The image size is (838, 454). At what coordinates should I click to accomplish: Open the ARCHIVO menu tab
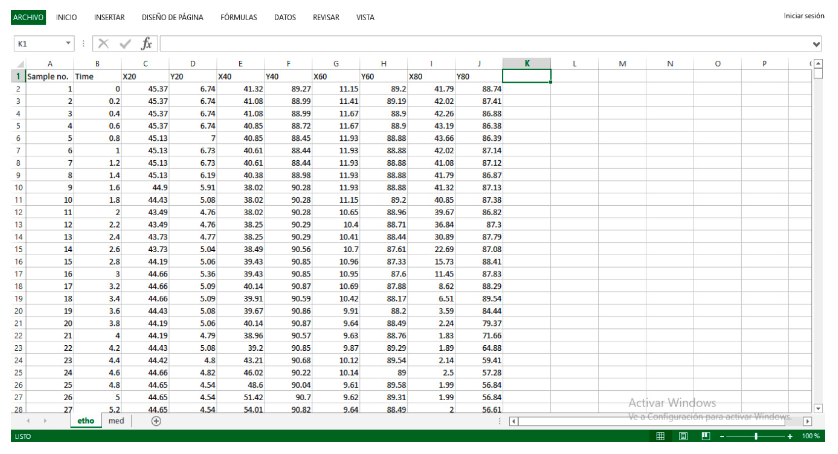pos(29,17)
